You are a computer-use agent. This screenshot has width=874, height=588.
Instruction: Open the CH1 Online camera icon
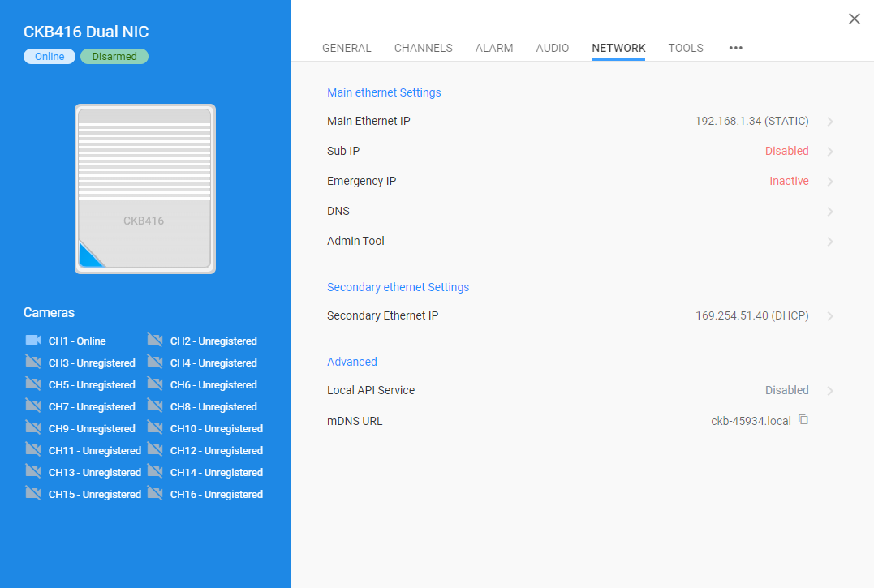point(33,340)
